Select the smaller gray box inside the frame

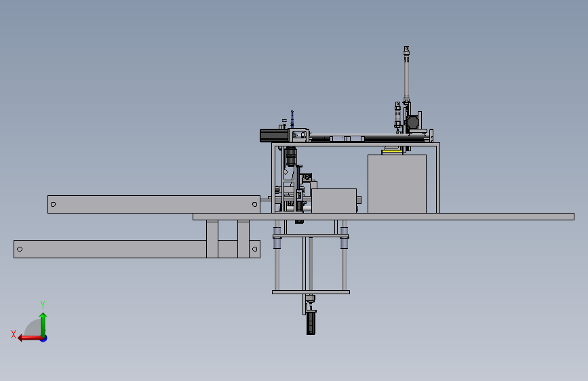tap(334, 201)
